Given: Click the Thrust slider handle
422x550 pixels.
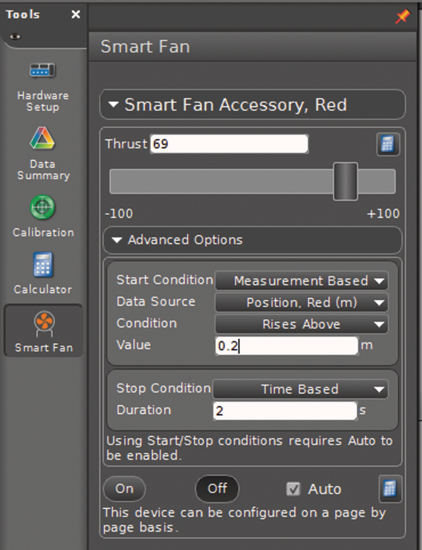Looking at the screenshot, I should pos(346,181).
